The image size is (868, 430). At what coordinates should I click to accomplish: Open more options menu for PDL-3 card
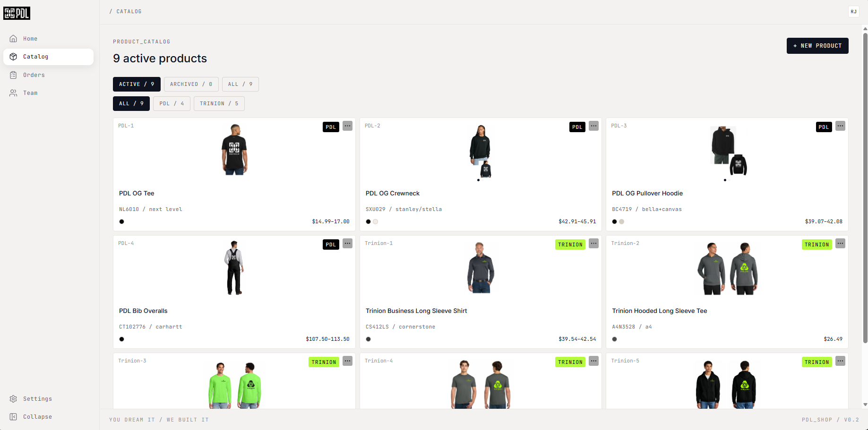click(x=840, y=126)
